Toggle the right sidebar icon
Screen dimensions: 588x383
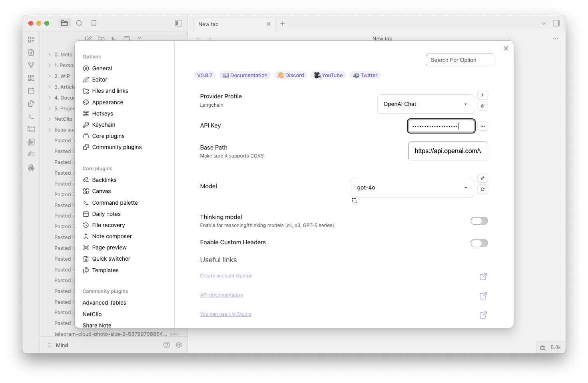[556, 23]
